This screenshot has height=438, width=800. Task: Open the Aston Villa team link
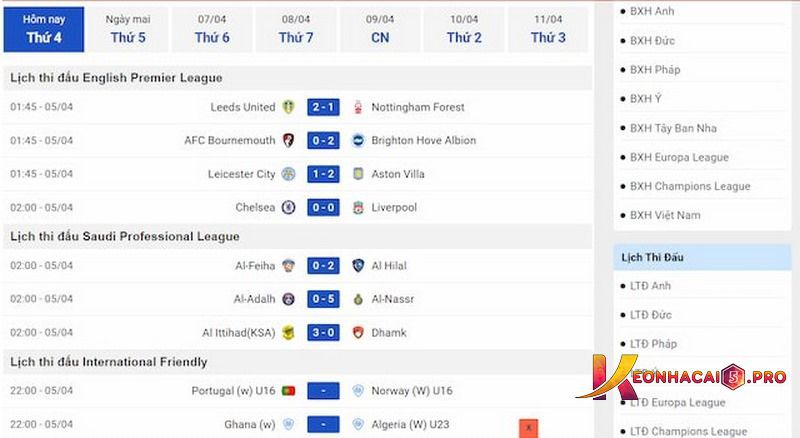(x=398, y=174)
